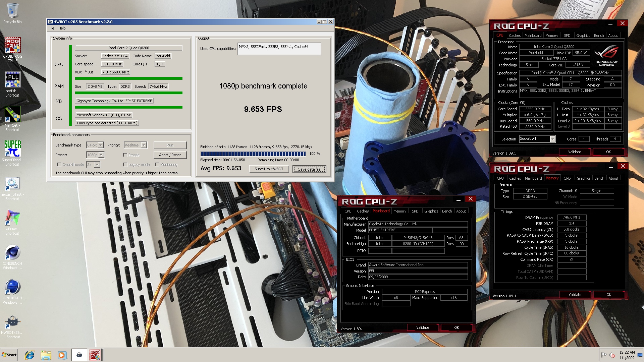The width and height of the screenshot is (644, 362).
Task: Click OK in the top CPU-Z window
Action: (x=608, y=152)
